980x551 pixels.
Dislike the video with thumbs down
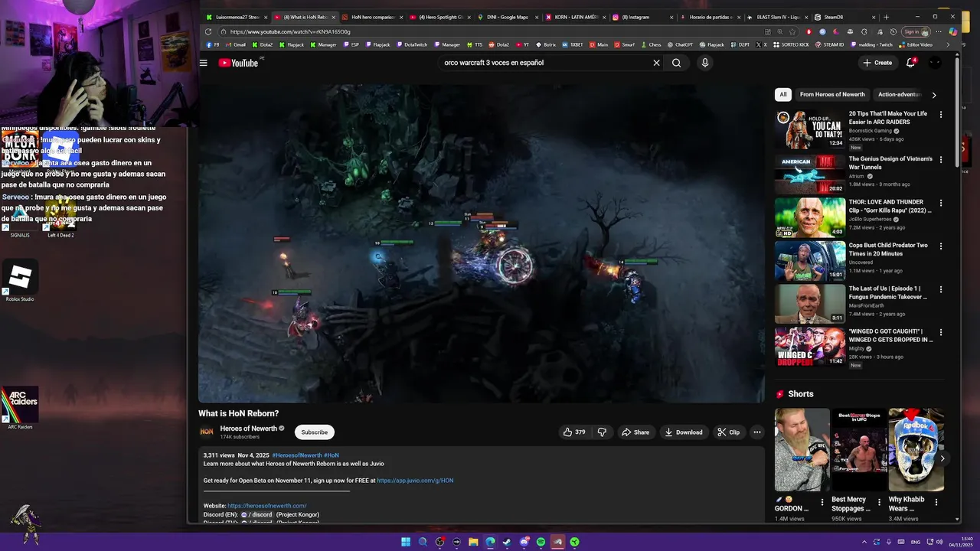(602, 432)
